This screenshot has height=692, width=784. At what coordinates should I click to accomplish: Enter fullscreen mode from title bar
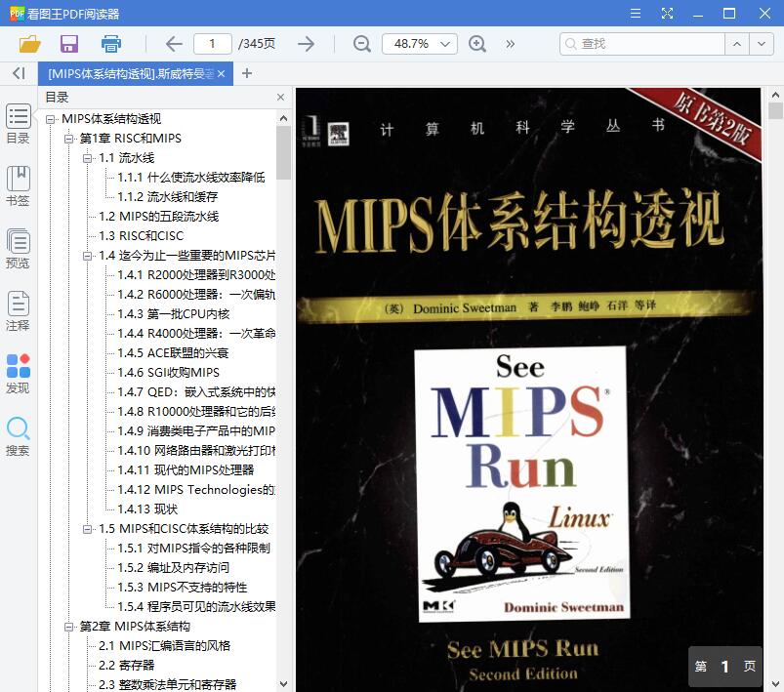(667, 13)
